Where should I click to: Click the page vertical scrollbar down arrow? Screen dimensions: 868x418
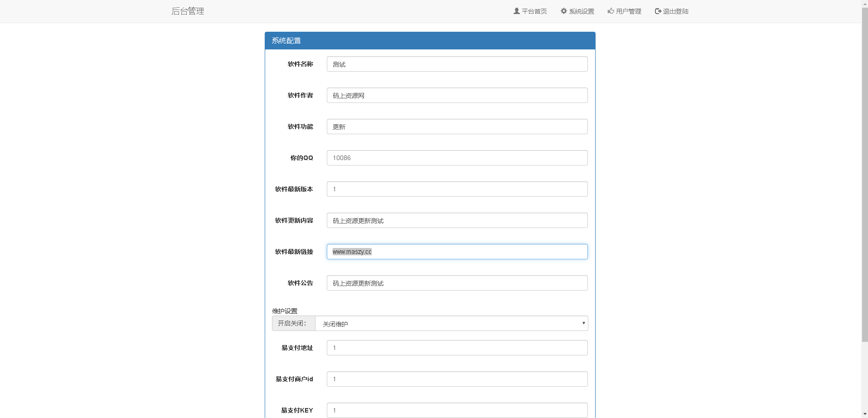pyautogui.click(x=864, y=414)
